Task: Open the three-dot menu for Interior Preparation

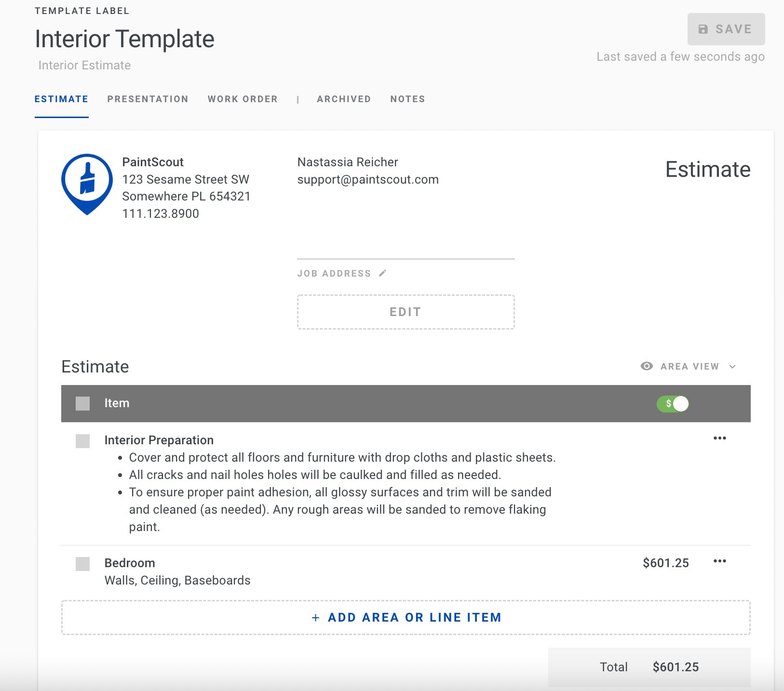Action: point(719,438)
